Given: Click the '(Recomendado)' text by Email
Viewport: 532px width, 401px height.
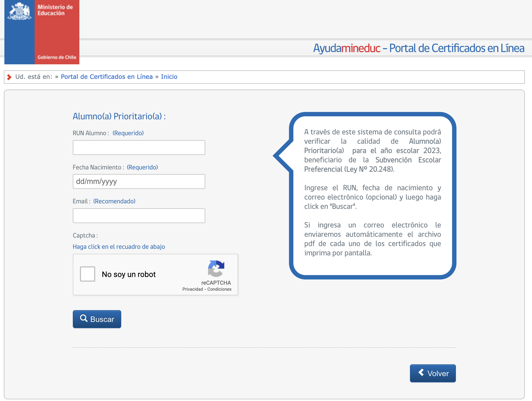Looking at the screenshot, I should [114, 201].
